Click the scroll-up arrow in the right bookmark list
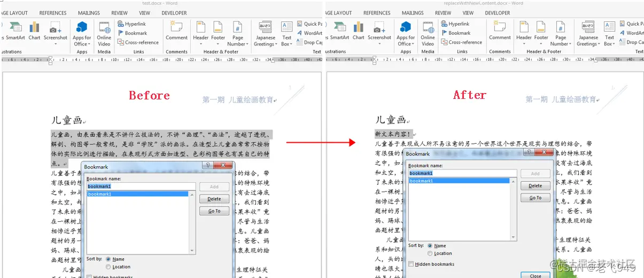The width and height of the screenshot is (644, 278). click(514, 181)
